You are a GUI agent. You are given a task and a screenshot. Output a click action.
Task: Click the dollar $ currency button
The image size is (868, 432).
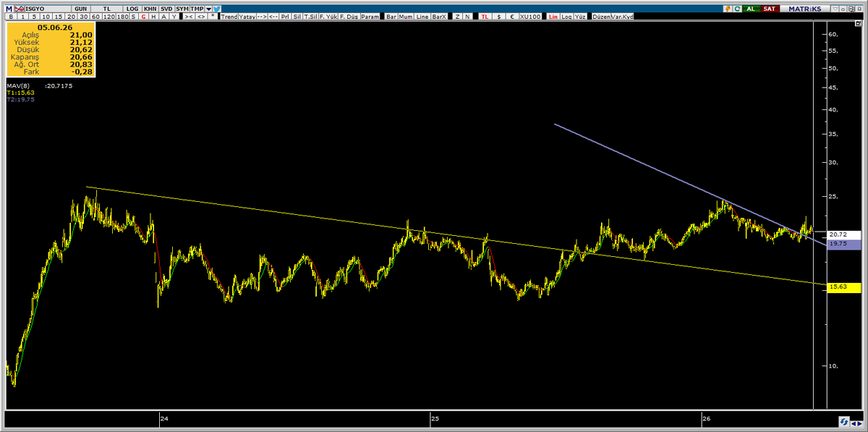tap(499, 17)
